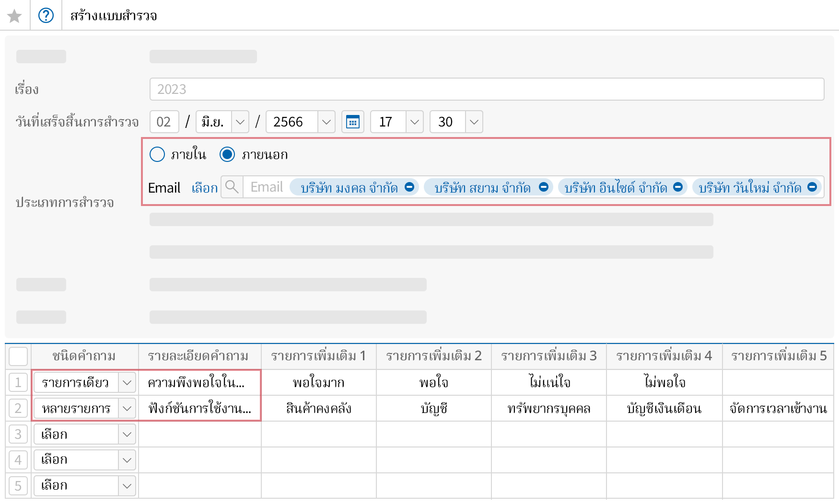Select the ภายนอก radio option
839x504 pixels.
227,155
